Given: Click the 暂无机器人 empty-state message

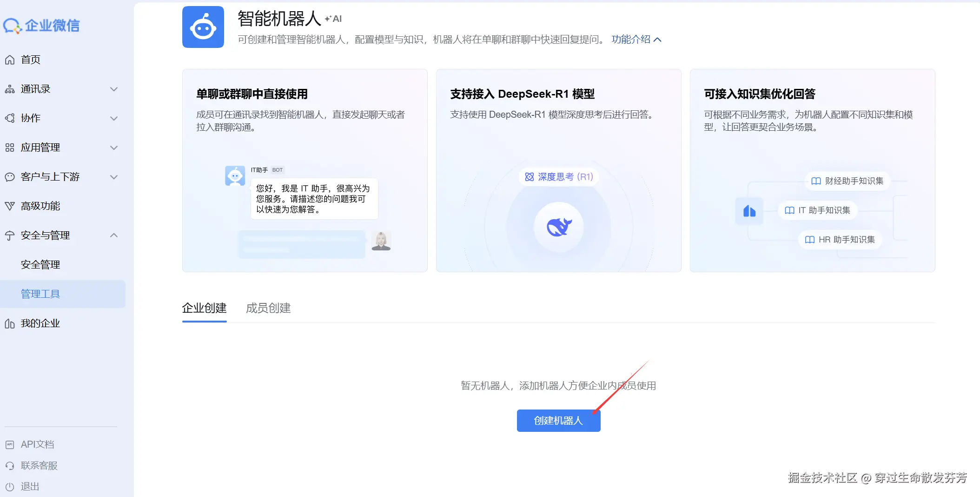Looking at the screenshot, I should click(558, 386).
